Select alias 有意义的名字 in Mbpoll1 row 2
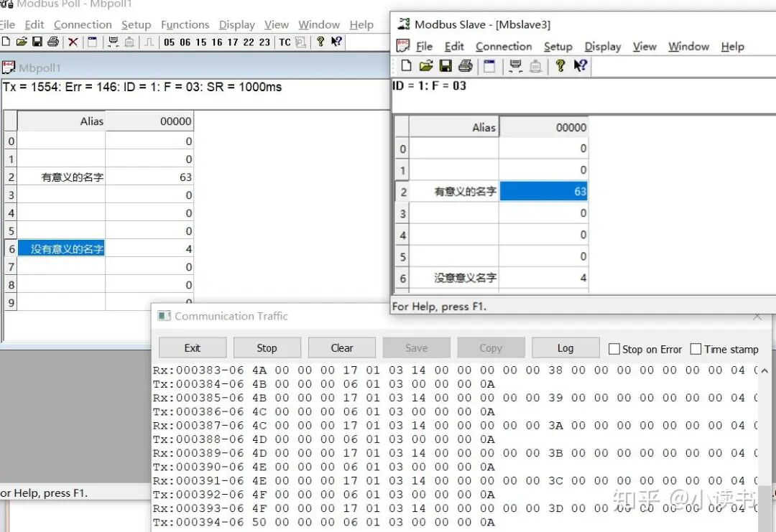Image resolution: width=776 pixels, height=532 pixels. coord(61,177)
